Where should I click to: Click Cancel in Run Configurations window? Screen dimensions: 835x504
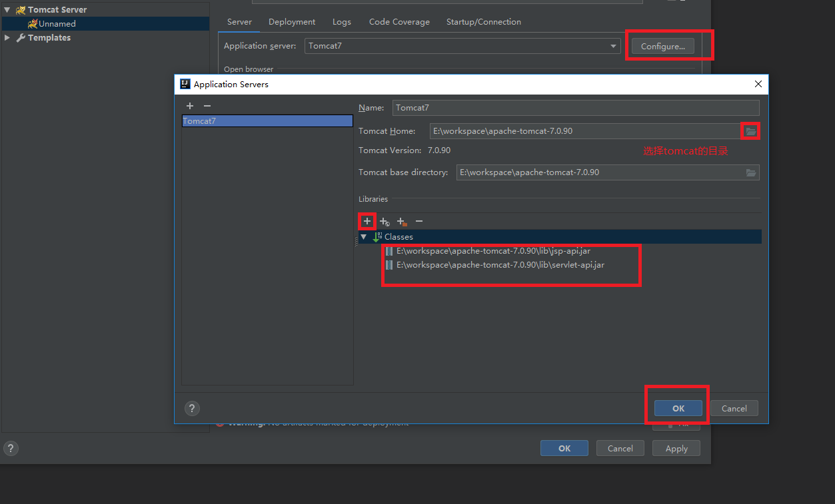click(x=620, y=448)
